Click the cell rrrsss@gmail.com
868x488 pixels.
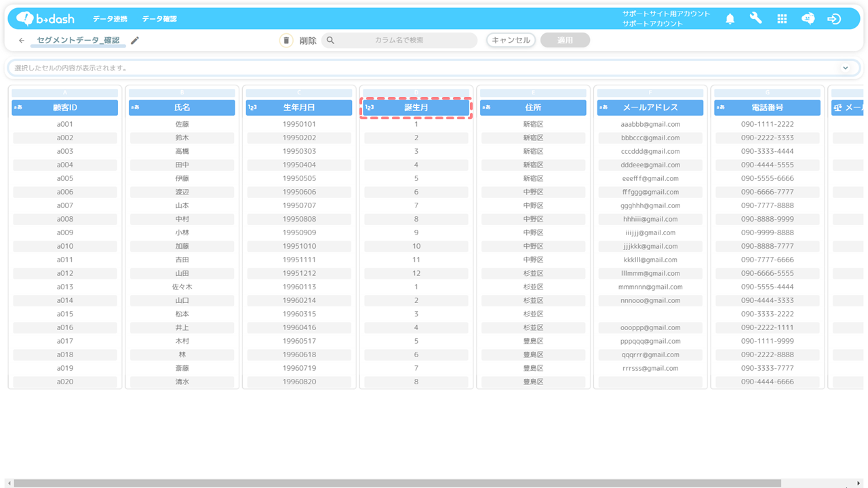coord(650,368)
